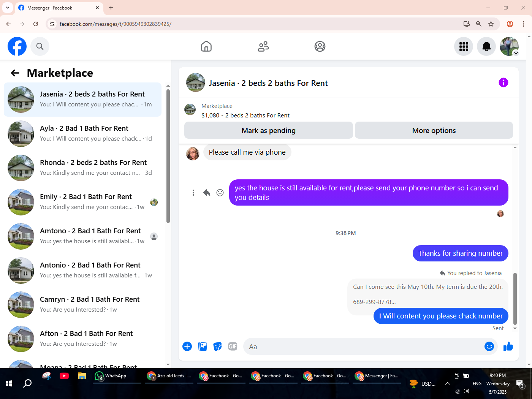Screen dimensions: 532x399
Task: Click the chat message list scrollbar thumb
Action: [515, 298]
